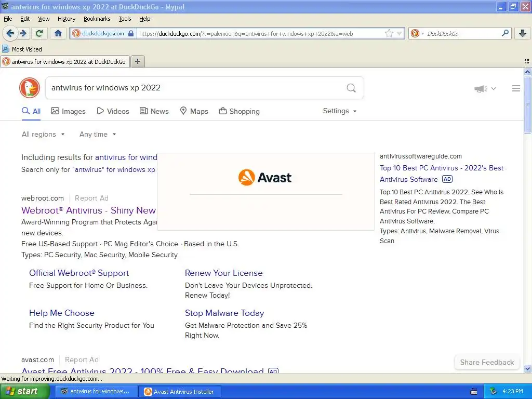532x399 pixels.
Task: Open Top 10 Best PC Antivirus link
Action: click(442, 174)
